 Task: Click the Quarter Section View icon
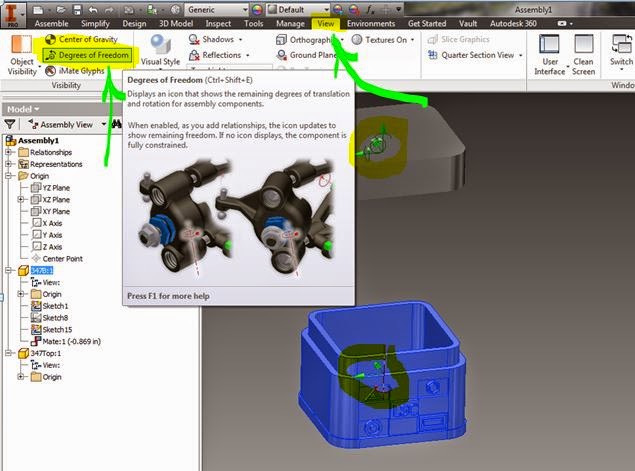(x=433, y=55)
